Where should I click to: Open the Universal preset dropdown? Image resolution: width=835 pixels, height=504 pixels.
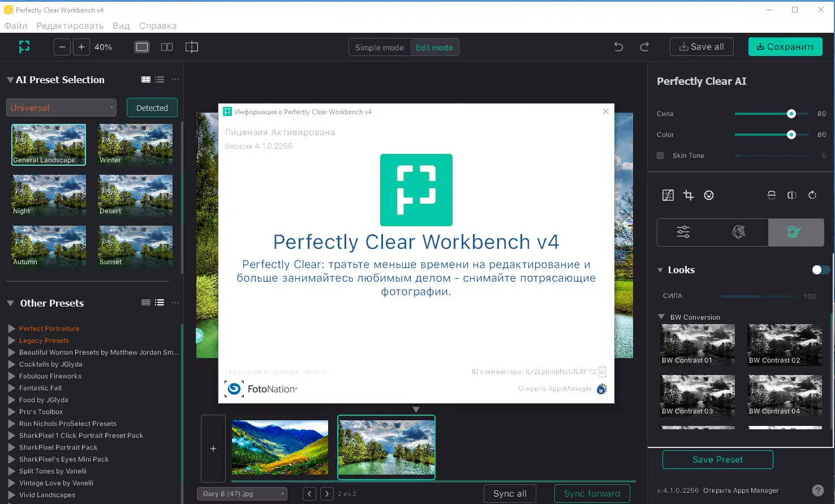pos(61,107)
